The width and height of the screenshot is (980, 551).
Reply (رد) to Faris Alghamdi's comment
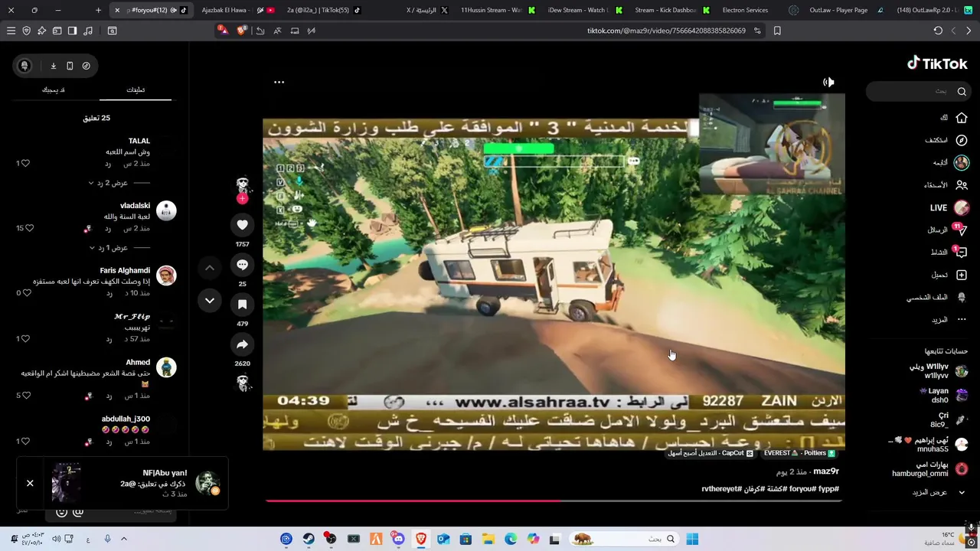coord(109,294)
